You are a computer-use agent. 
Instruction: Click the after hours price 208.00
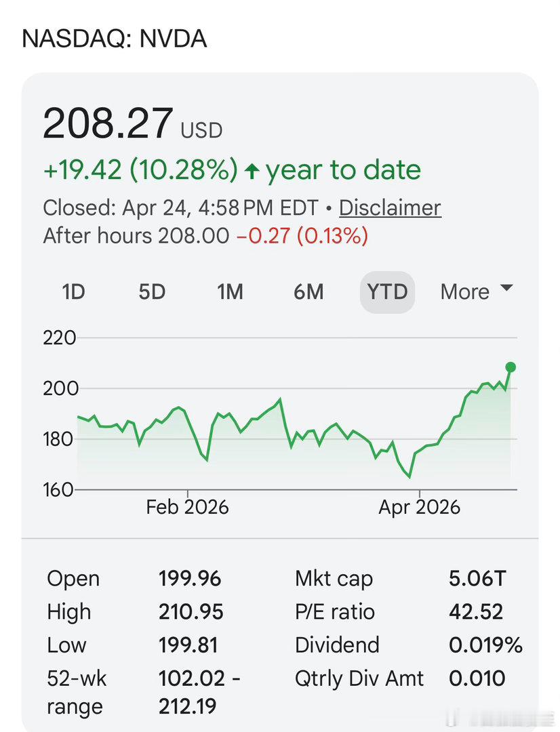193,236
